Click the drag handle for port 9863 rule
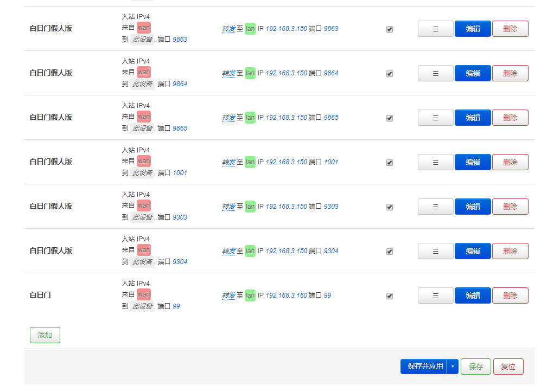 [x=435, y=29]
